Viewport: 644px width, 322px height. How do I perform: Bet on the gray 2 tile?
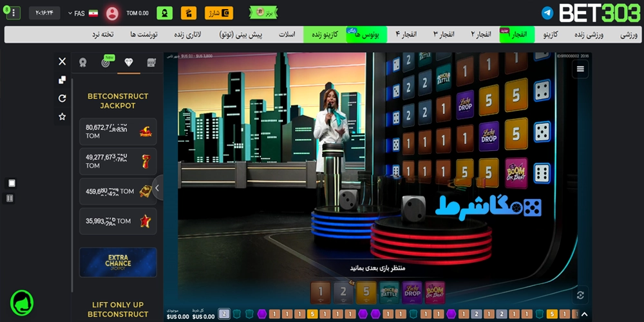tap(343, 293)
